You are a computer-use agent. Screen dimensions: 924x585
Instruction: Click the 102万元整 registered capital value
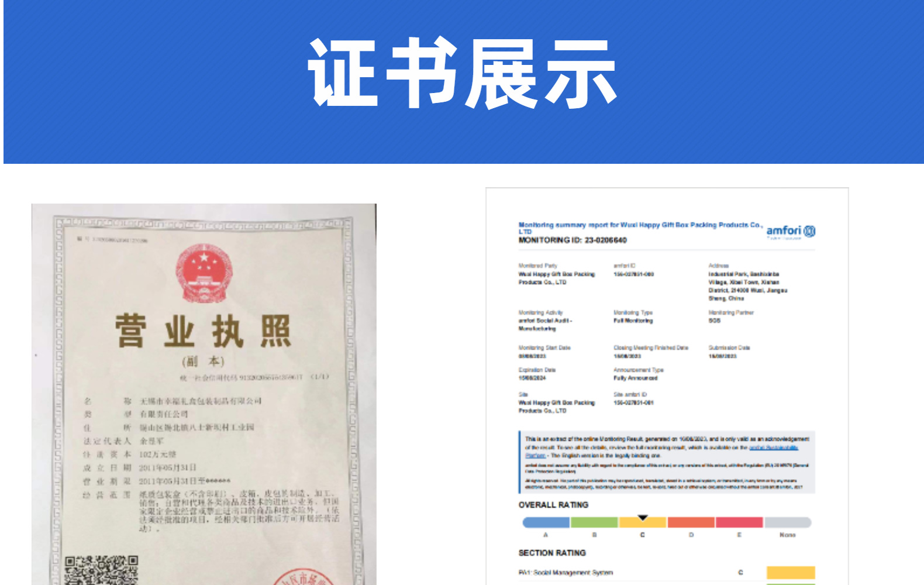[157, 455]
